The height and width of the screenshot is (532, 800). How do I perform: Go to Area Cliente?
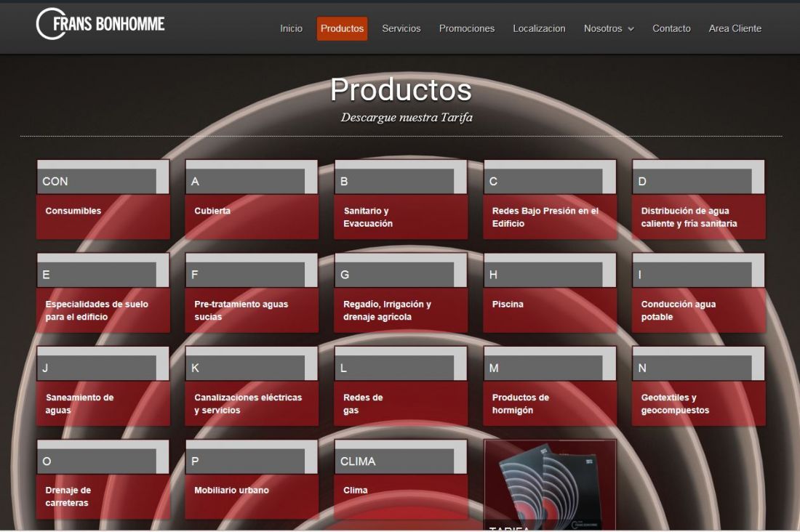pos(735,28)
